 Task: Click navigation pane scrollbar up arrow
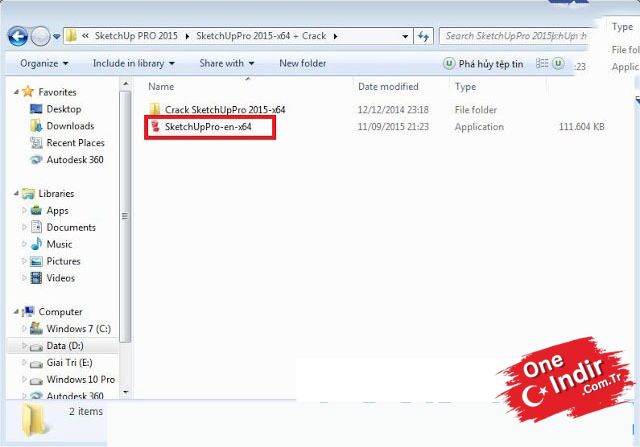tap(126, 84)
